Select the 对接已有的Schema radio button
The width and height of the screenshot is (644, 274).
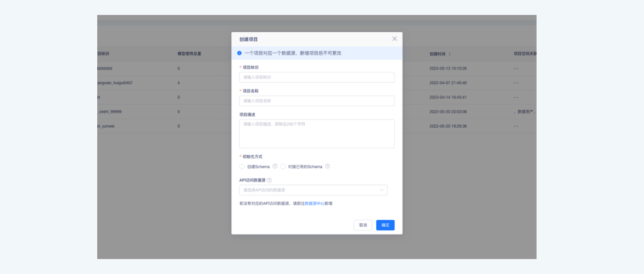(x=283, y=167)
